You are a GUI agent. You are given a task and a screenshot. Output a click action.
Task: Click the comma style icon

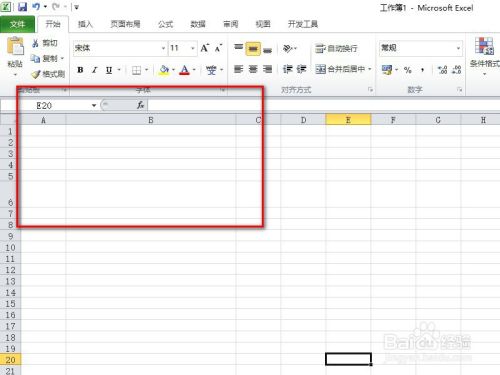pyautogui.click(x=423, y=70)
